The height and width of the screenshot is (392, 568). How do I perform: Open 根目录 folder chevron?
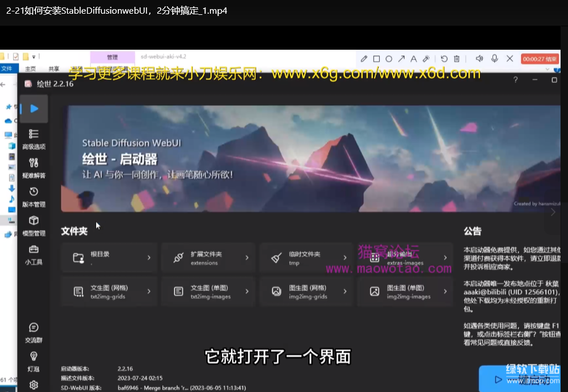click(x=149, y=257)
